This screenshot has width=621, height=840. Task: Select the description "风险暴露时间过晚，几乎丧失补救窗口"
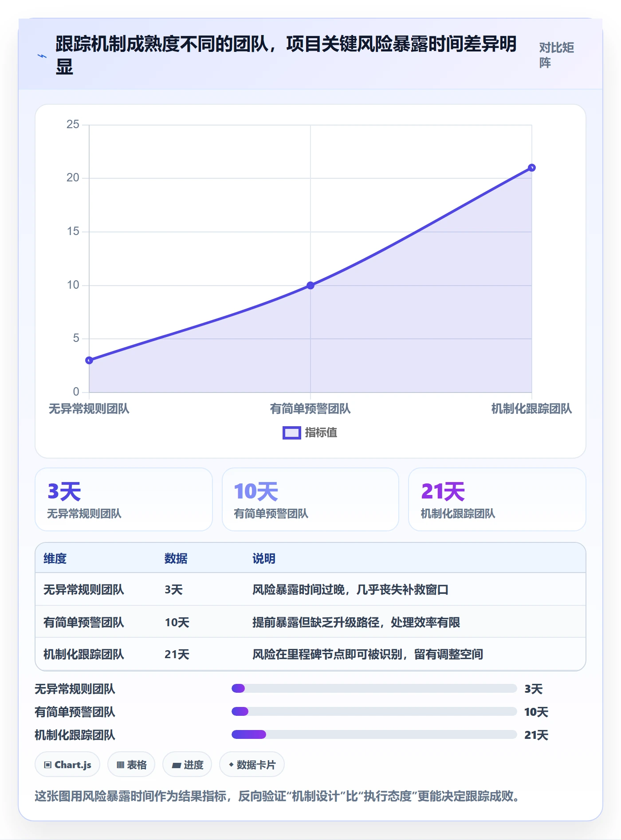(350, 589)
